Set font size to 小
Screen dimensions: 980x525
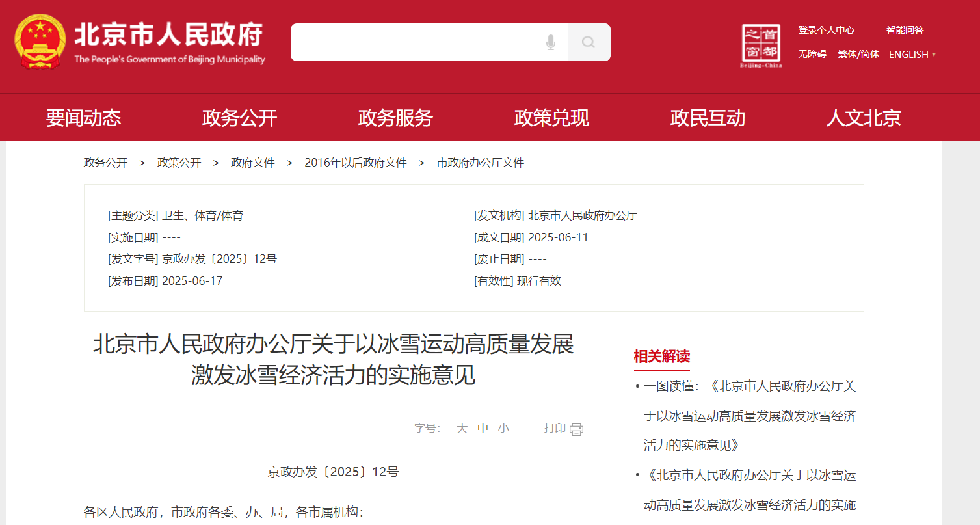(x=503, y=428)
